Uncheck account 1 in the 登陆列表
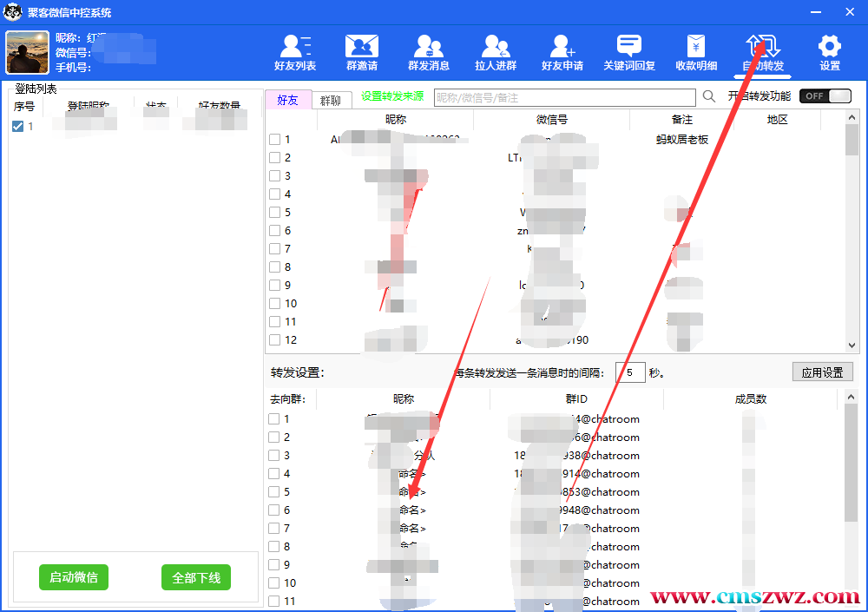The width and height of the screenshot is (868, 612). click(x=18, y=127)
